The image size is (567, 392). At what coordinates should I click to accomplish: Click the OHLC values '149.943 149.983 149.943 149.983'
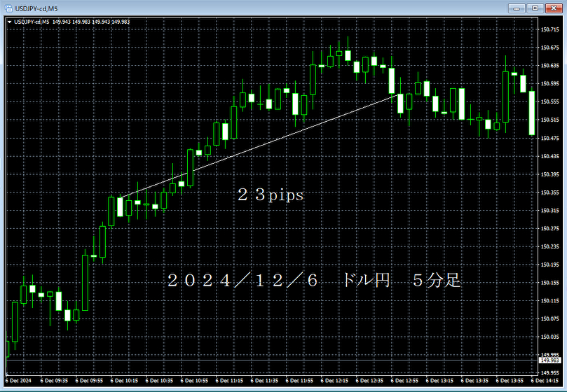tap(91, 22)
